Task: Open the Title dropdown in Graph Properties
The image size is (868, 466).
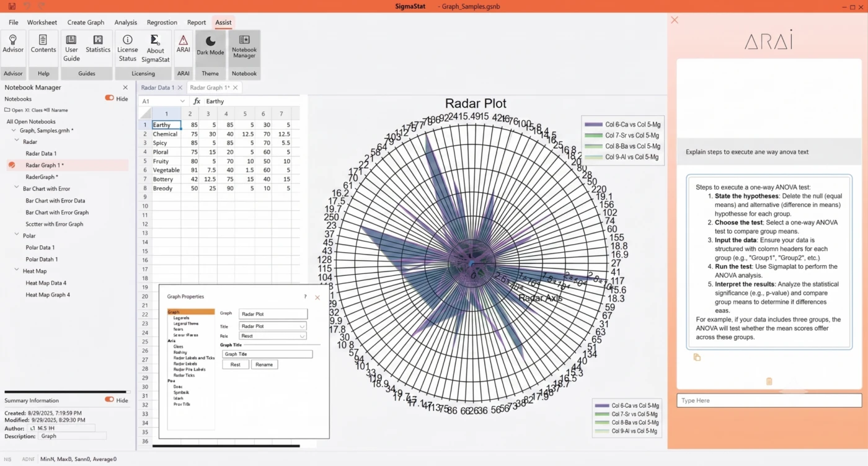Action: click(x=273, y=326)
